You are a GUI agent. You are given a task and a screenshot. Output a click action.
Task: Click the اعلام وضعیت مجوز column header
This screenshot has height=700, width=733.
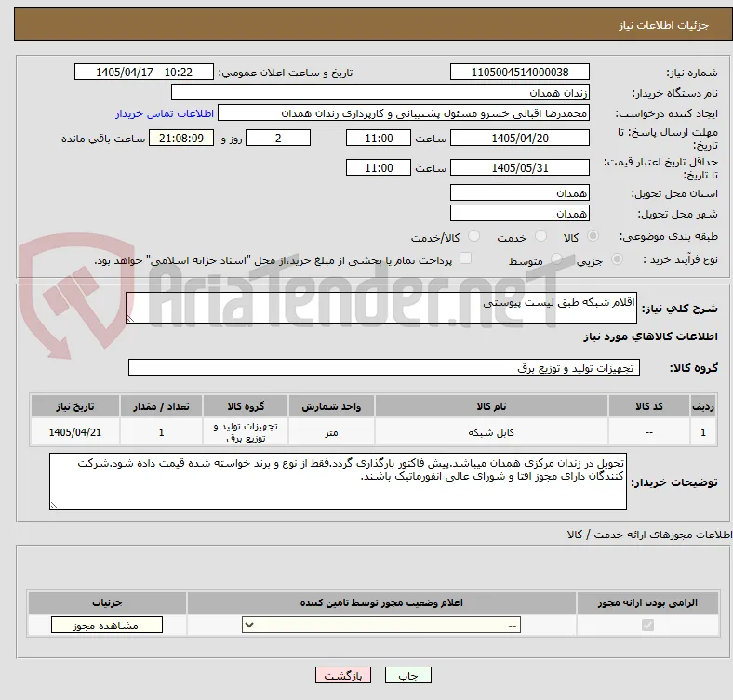[x=381, y=602]
